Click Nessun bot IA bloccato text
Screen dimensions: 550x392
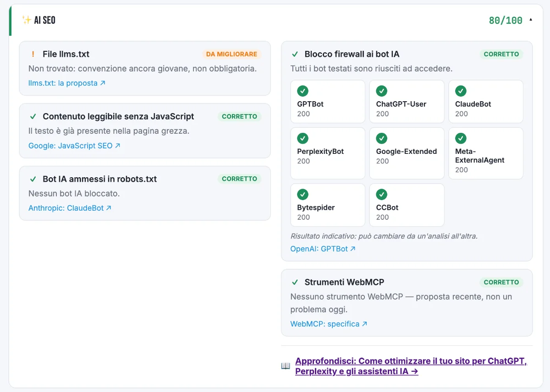[74, 193]
